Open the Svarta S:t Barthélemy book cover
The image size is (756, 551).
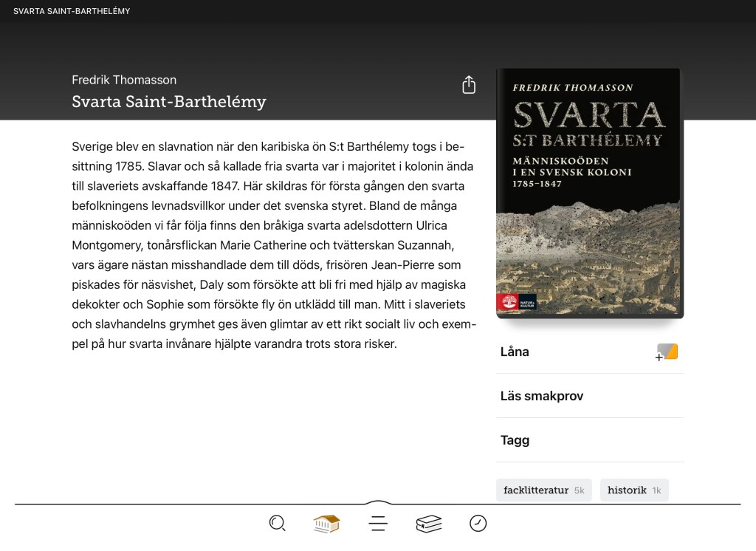[x=590, y=192]
